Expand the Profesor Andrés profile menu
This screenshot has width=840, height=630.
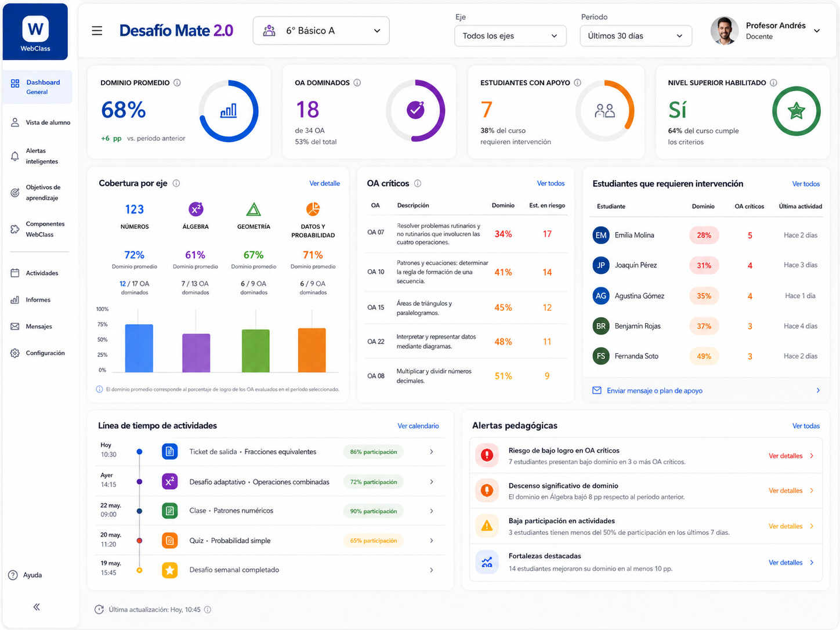(x=817, y=31)
